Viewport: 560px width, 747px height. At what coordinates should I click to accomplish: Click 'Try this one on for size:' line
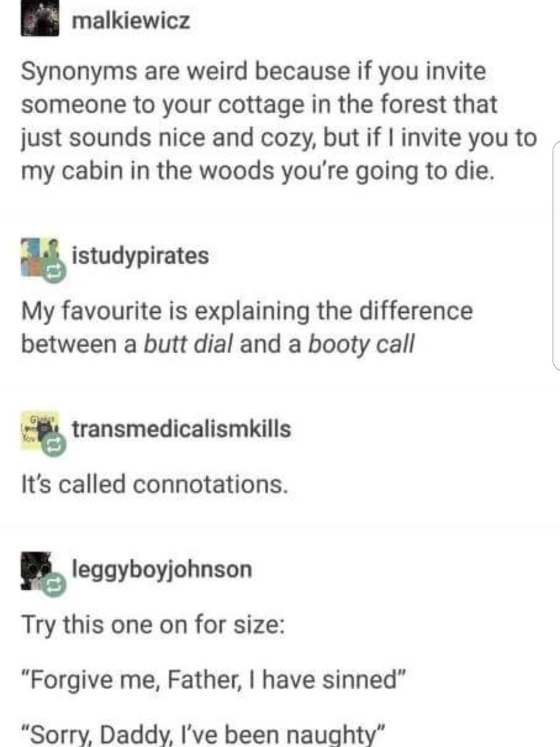point(153,624)
